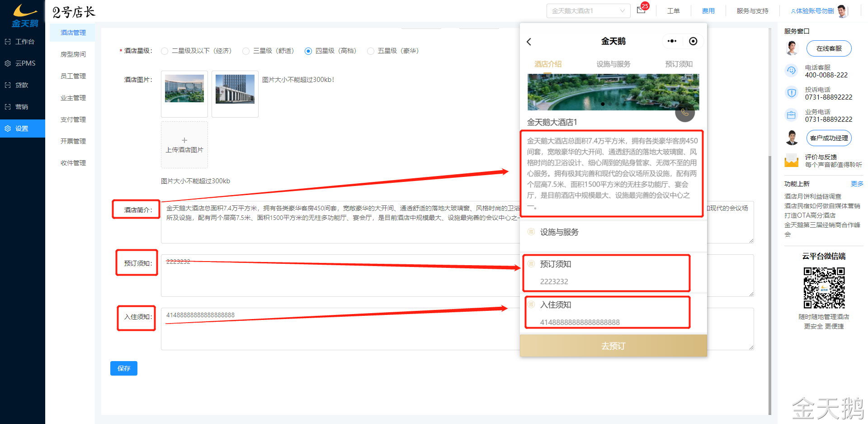Viewport: 868px width, 424px height.
Task: Open 金天鹅第三届经销商合作峰会 article
Action: pyautogui.click(x=822, y=229)
